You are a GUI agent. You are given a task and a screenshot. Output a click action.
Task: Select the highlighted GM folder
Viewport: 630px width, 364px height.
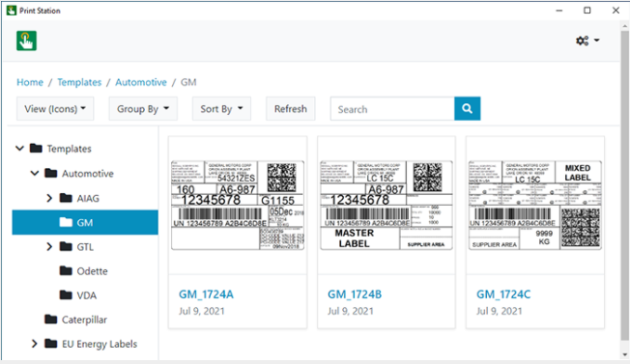(x=85, y=222)
